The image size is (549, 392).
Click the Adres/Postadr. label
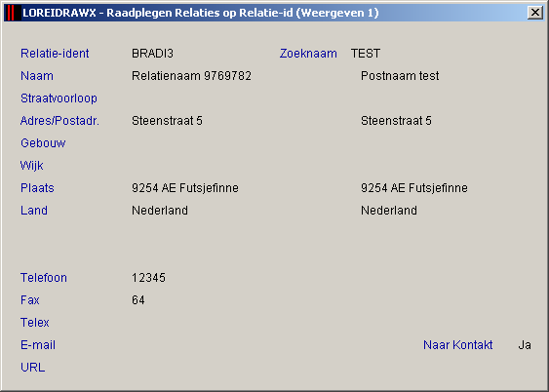coord(59,120)
